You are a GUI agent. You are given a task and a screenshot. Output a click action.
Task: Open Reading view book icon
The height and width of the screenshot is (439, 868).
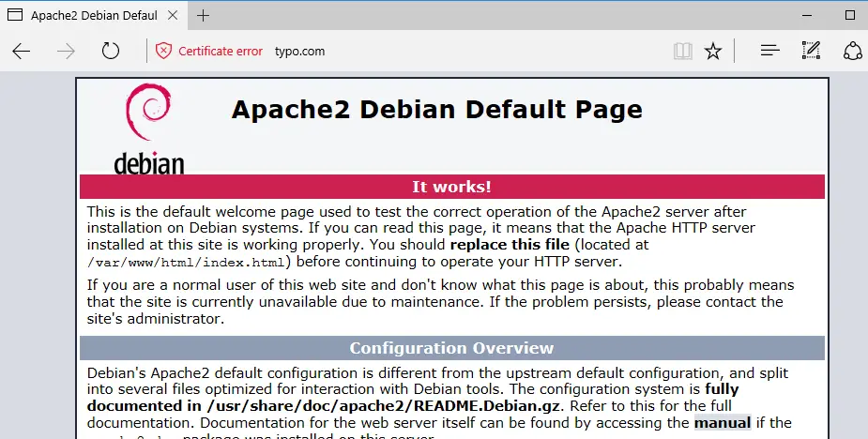[x=683, y=52]
